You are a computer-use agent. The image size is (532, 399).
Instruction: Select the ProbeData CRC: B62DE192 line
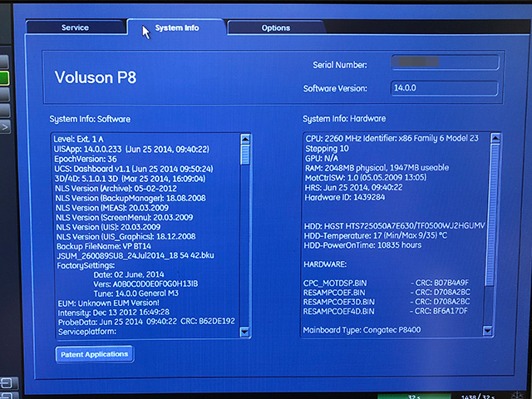(x=146, y=322)
